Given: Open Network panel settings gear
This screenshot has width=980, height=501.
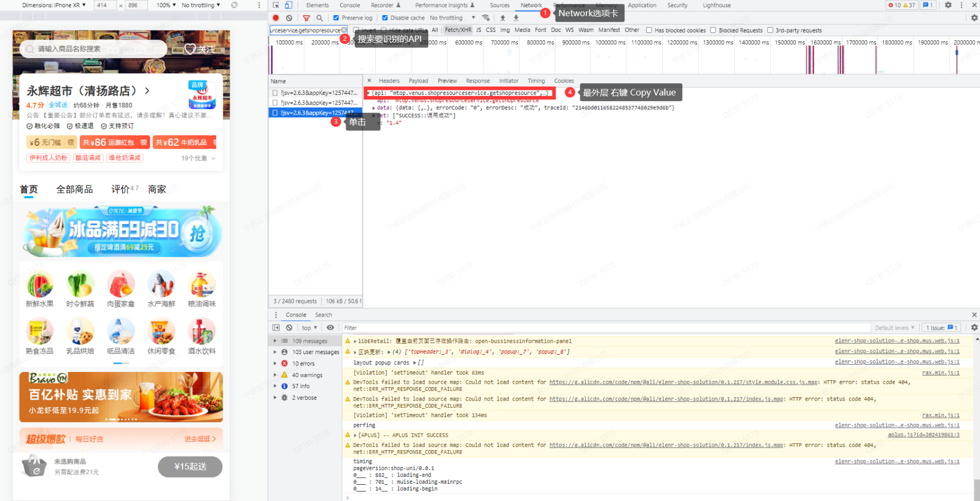Looking at the screenshot, I should [x=974, y=18].
